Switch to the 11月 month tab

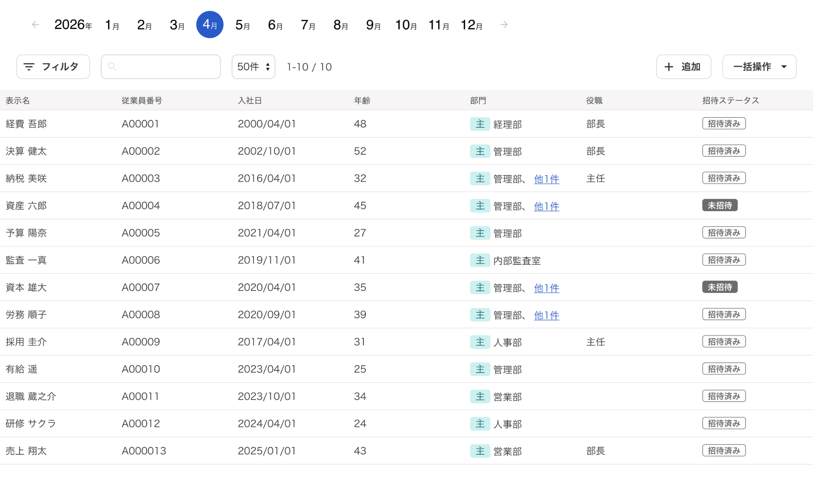(439, 25)
